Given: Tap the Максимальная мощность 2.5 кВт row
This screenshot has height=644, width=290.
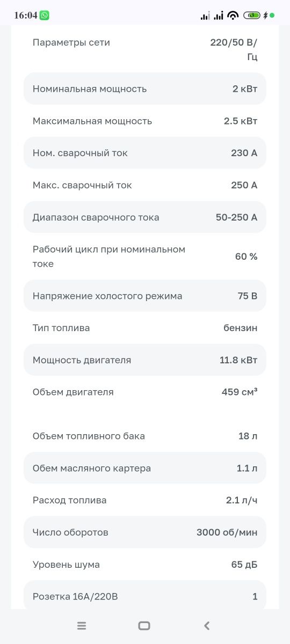Looking at the screenshot, I should pos(145,121).
